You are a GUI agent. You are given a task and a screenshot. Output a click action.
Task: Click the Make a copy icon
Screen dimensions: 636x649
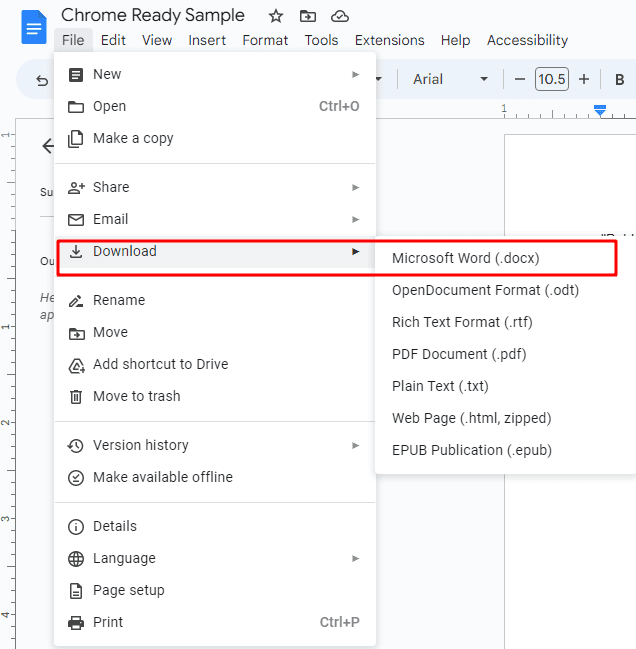tap(76, 139)
